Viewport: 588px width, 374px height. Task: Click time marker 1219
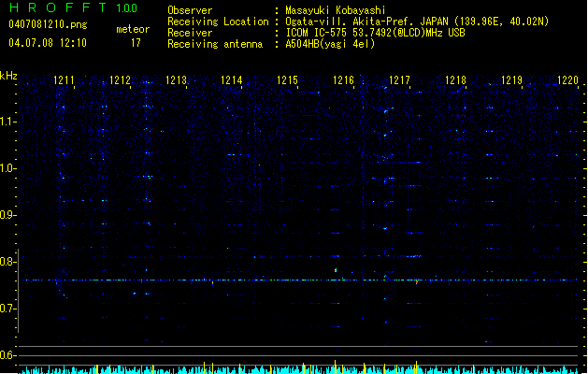pyautogui.click(x=511, y=80)
